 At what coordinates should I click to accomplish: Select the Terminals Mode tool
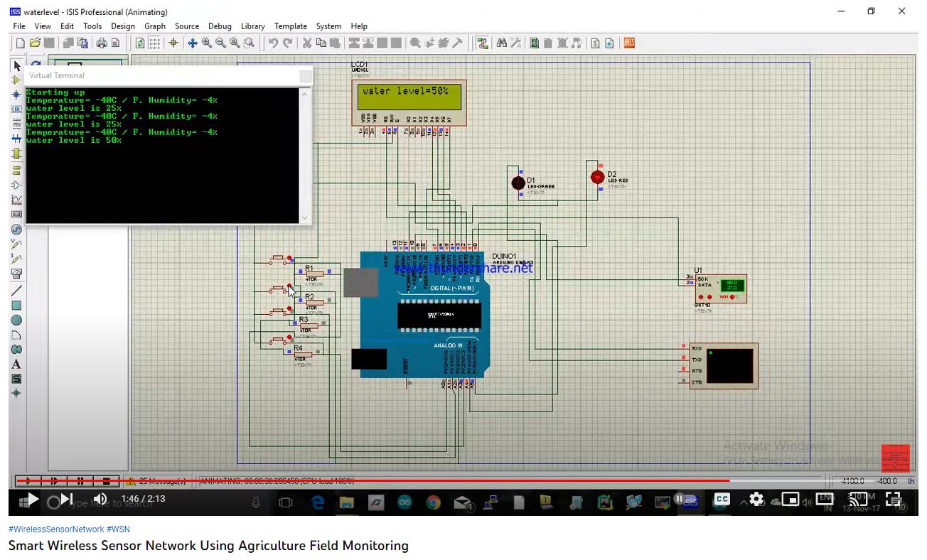pyautogui.click(x=16, y=170)
